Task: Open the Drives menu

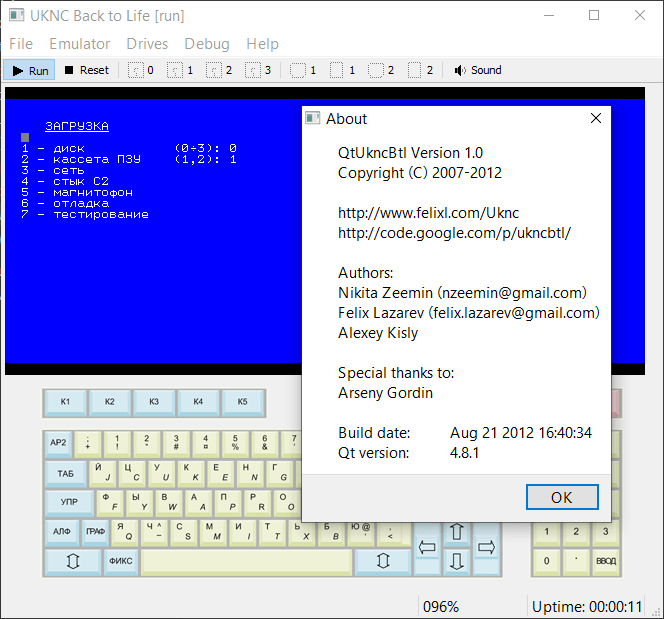Action: click(147, 44)
